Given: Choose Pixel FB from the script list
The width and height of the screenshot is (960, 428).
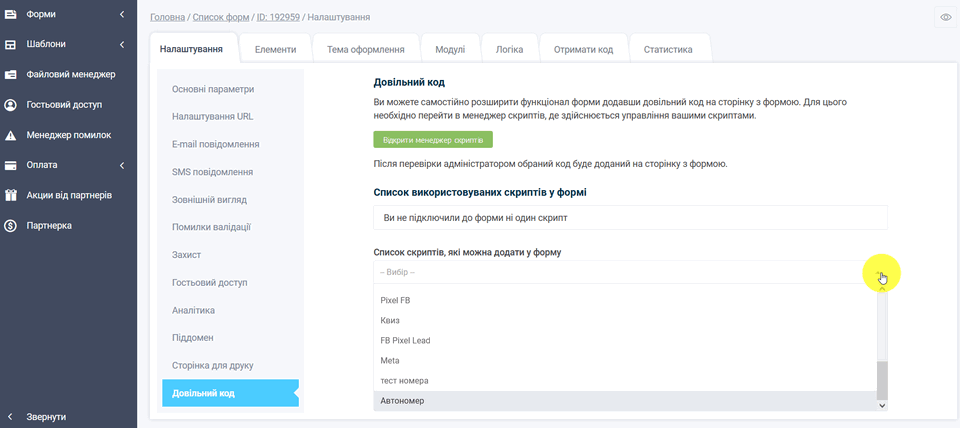Looking at the screenshot, I should 625,300.
